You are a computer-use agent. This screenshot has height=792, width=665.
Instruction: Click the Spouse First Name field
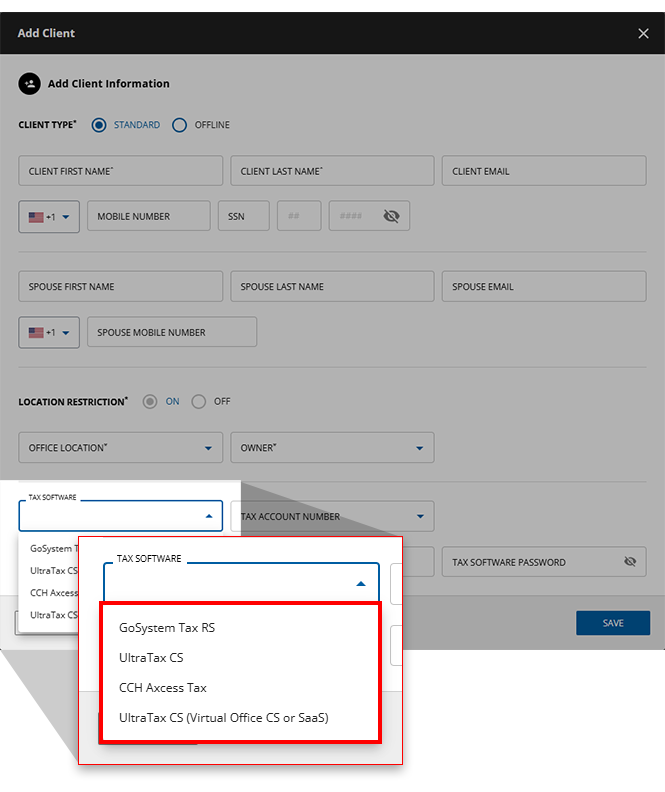pyautogui.click(x=121, y=286)
